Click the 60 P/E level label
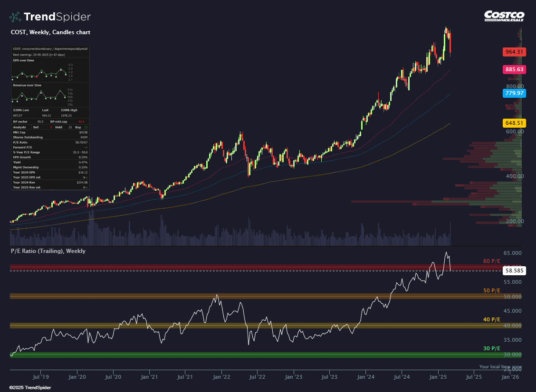The image size is (536, 392). (x=491, y=261)
